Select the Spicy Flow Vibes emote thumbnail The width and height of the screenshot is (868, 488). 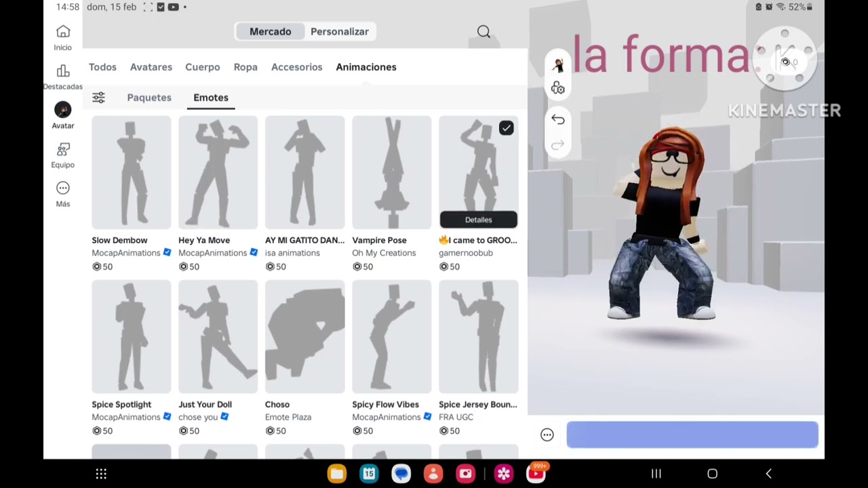pyautogui.click(x=392, y=337)
